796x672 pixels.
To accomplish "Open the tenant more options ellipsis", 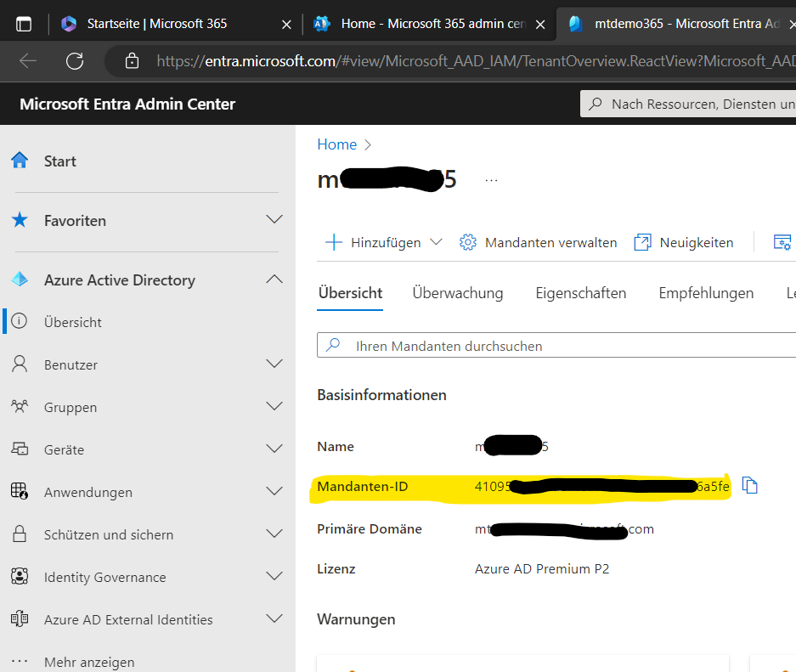I will click(x=491, y=180).
